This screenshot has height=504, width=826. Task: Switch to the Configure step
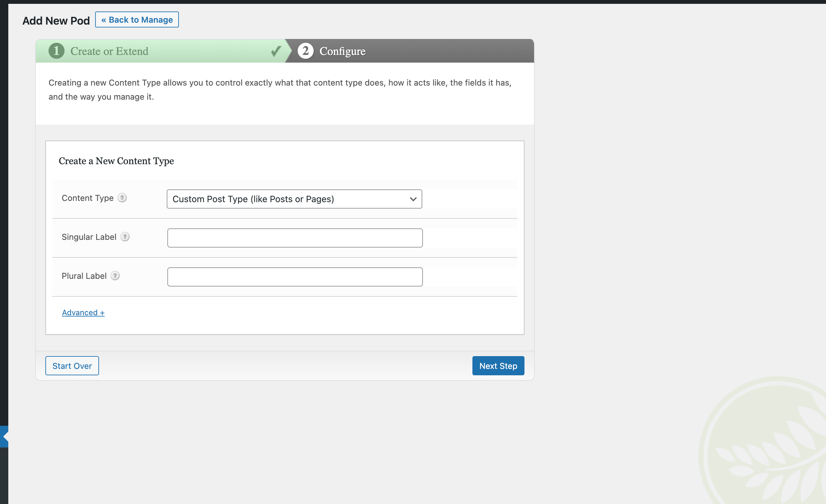[x=342, y=51]
